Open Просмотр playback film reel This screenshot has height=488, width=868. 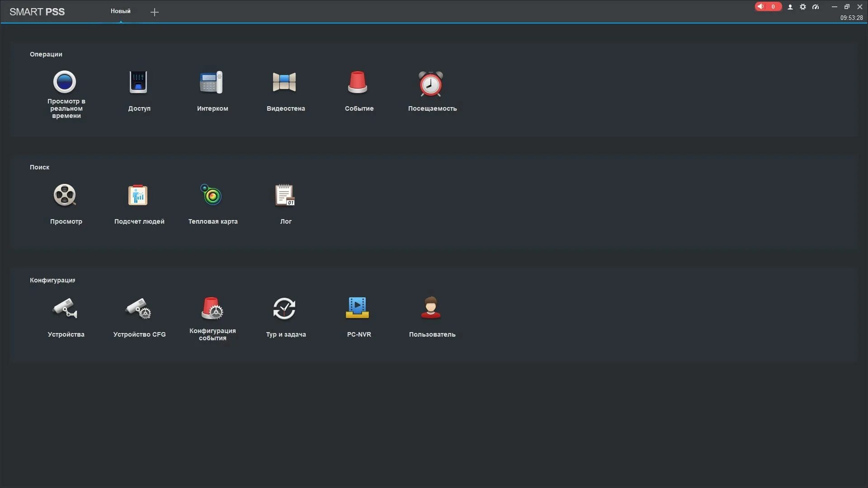click(x=65, y=196)
